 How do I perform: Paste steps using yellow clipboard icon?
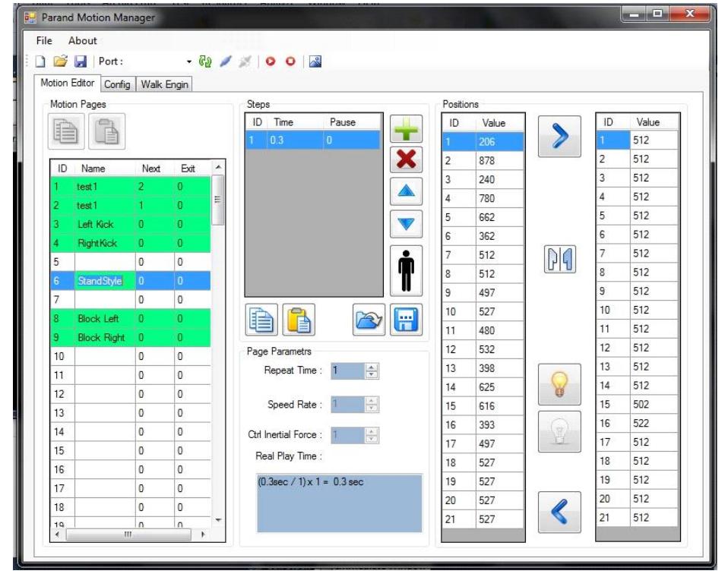coord(299,320)
